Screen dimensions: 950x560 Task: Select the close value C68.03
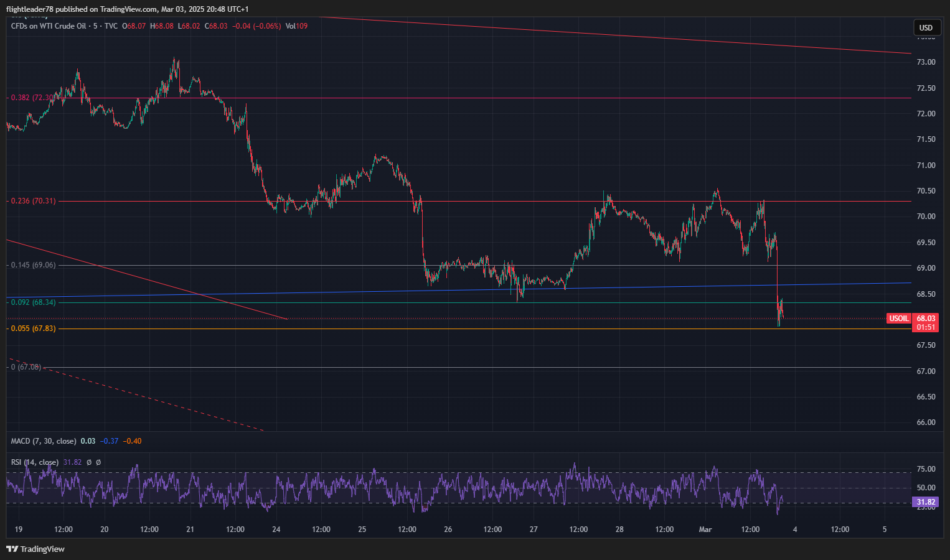point(216,26)
